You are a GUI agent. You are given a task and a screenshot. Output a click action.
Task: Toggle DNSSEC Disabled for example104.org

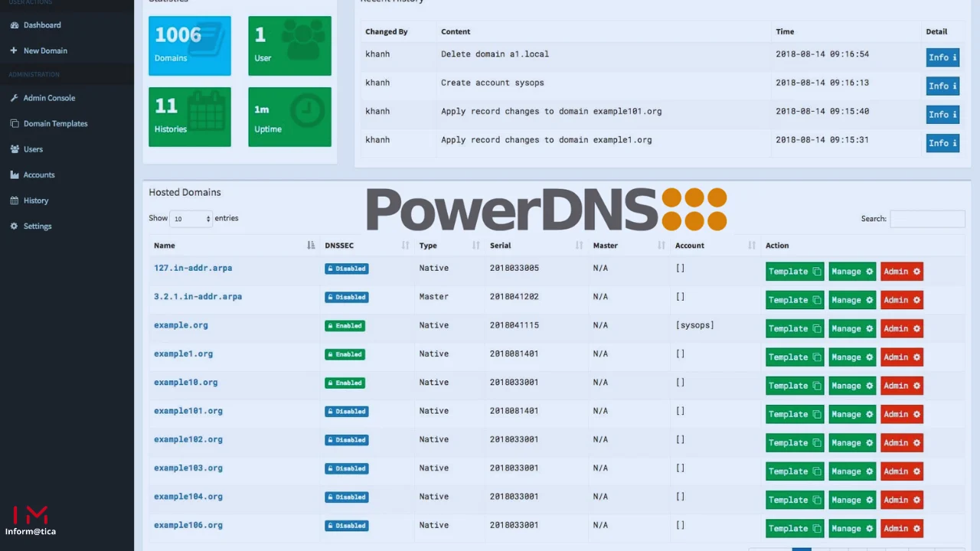tap(347, 497)
